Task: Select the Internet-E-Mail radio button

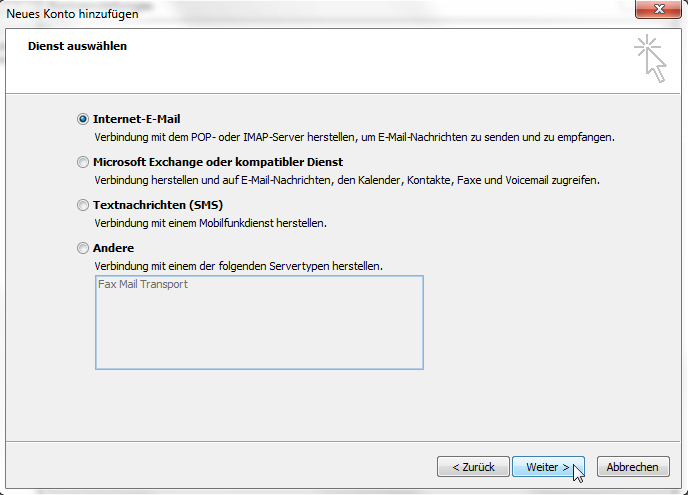Action: [x=82, y=119]
